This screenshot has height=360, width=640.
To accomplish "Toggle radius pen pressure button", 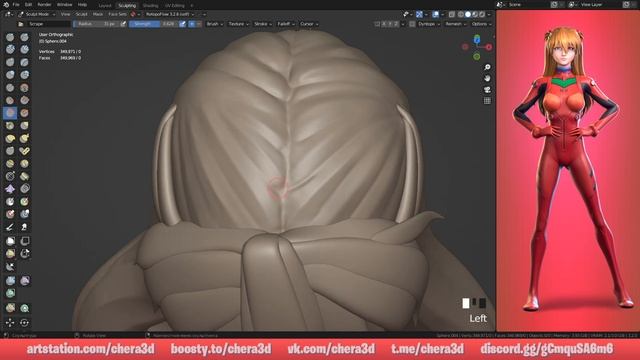I will [x=123, y=24].
